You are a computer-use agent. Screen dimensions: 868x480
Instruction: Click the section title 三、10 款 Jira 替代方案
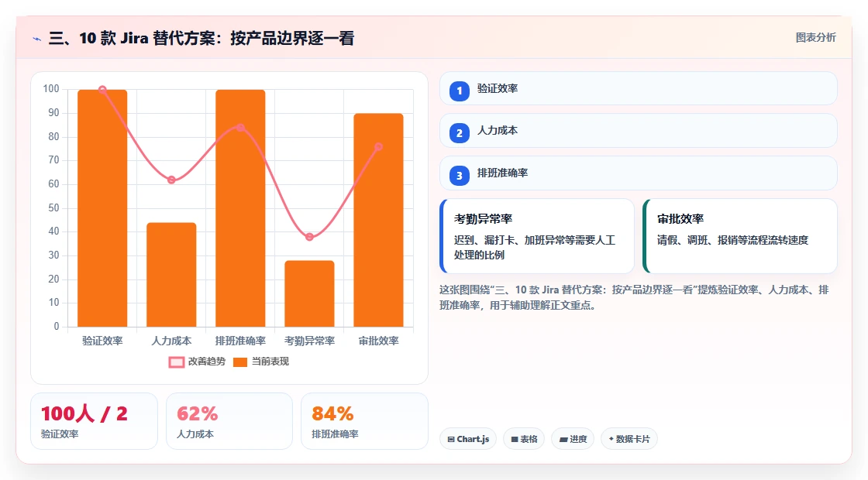point(201,38)
